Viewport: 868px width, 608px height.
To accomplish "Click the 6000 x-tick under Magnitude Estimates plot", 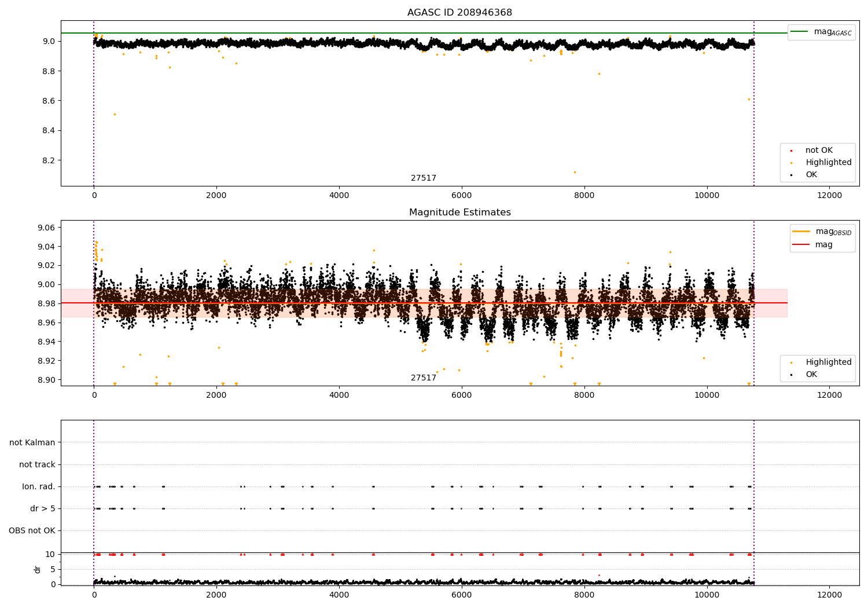I will 461,395.
